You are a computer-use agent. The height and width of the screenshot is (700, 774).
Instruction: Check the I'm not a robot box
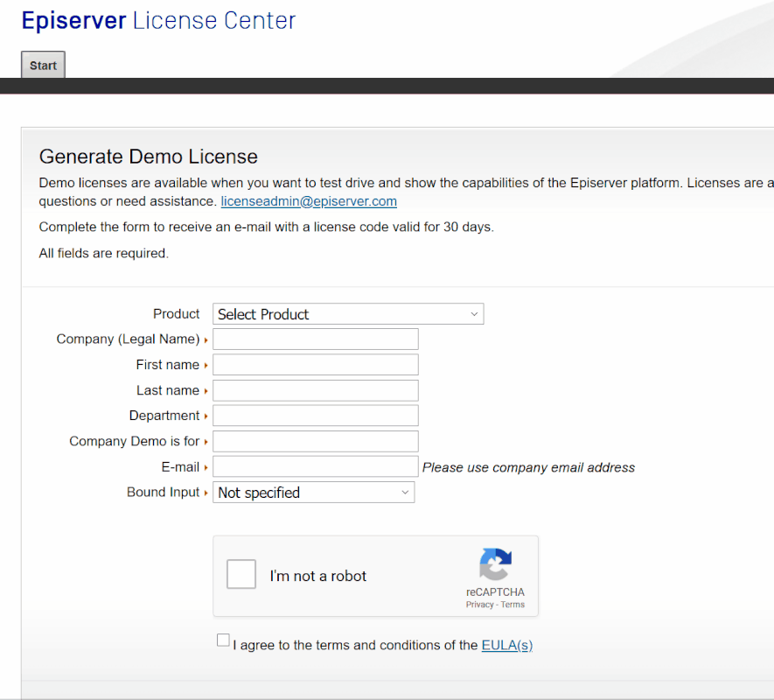click(241, 574)
